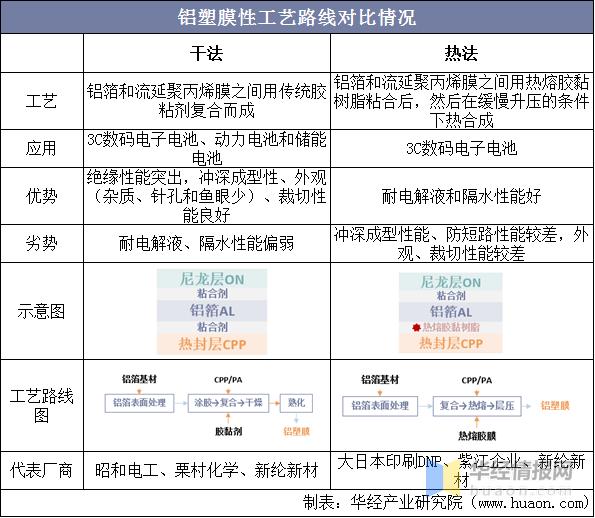
Task: Click the red star marker beside 热熔胶黏树脂
Action: 416,327
